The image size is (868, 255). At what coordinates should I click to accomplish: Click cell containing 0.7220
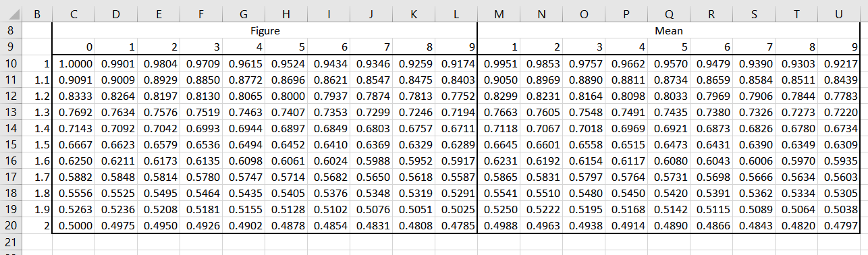pos(839,113)
